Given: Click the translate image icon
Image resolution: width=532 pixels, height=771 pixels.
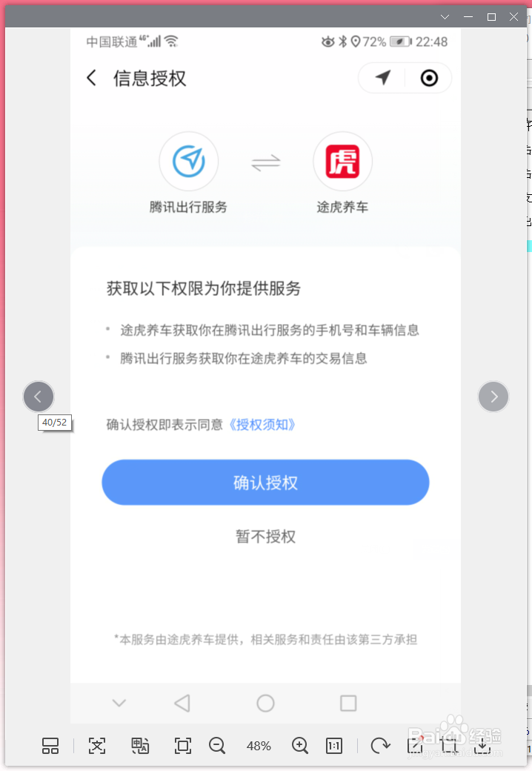Looking at the screenshot, I should [140, 746].
